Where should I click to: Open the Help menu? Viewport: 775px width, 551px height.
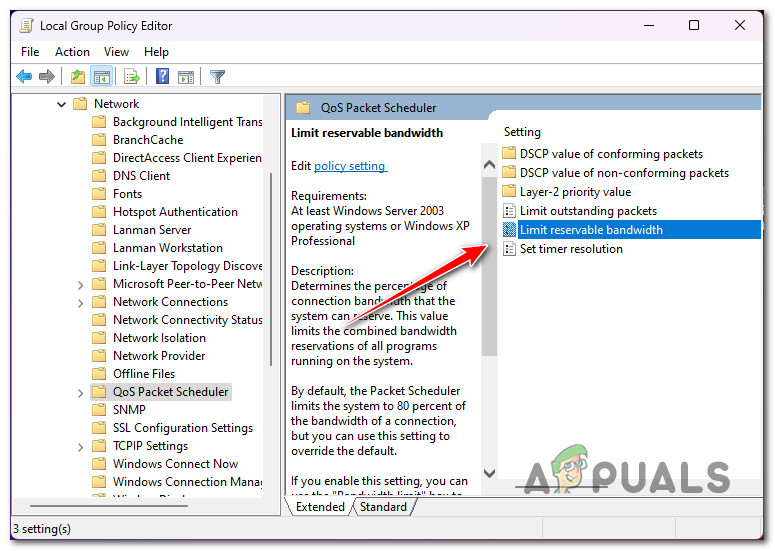156,52
